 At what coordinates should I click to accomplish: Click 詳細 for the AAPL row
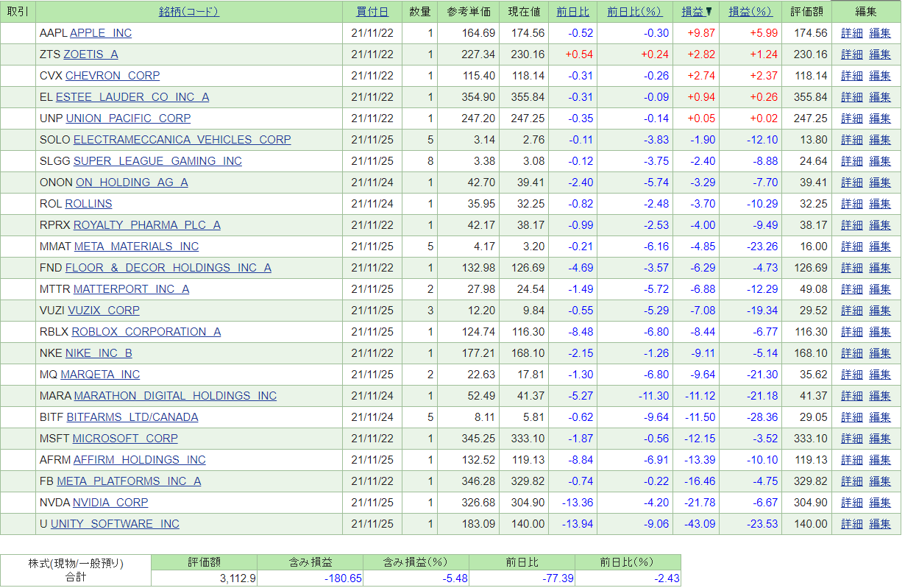click(852, 33)
